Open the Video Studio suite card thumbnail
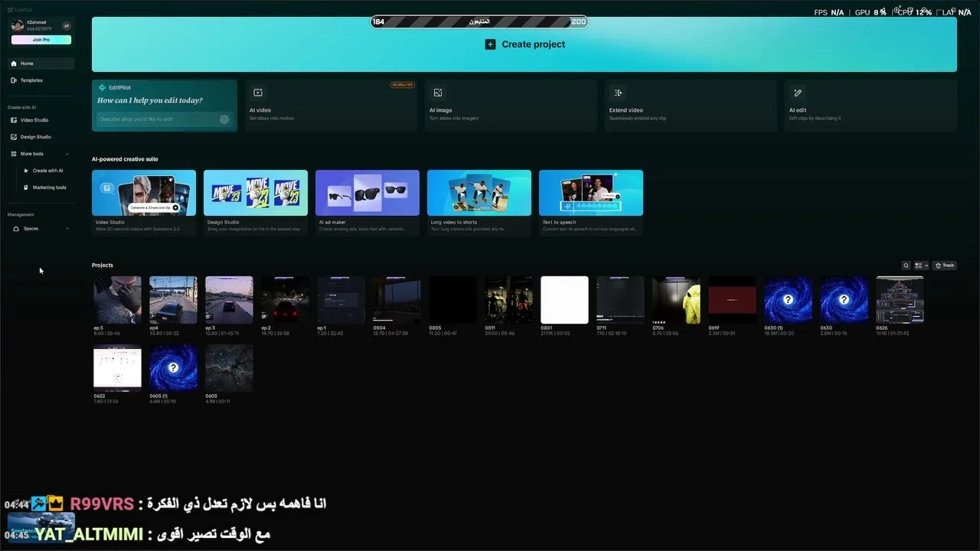Screen dimensions: 980x551 pyautogui.click(x=144, y=193)
